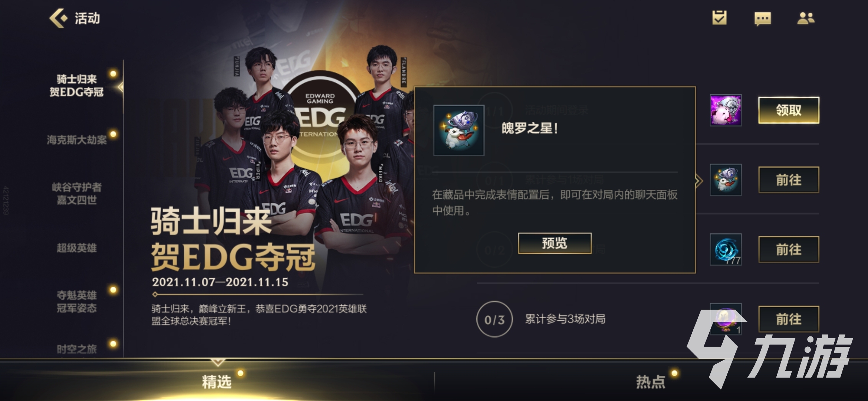Tap the back arrow next to 活动
Viewport: 868px width, 401px height.
tap(58, 18)
